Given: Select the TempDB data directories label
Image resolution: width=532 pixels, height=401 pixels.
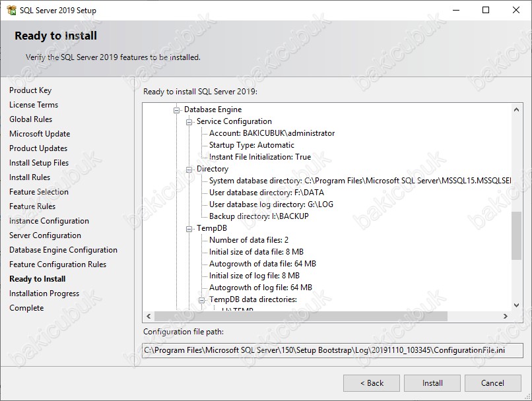Looking at the screenshot, I should [253, 299].
